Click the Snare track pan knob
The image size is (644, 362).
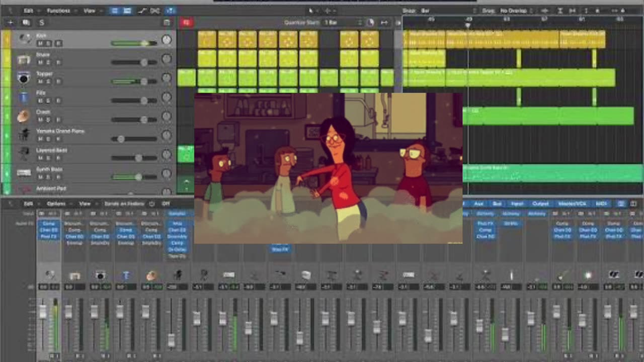pos(166,60)
